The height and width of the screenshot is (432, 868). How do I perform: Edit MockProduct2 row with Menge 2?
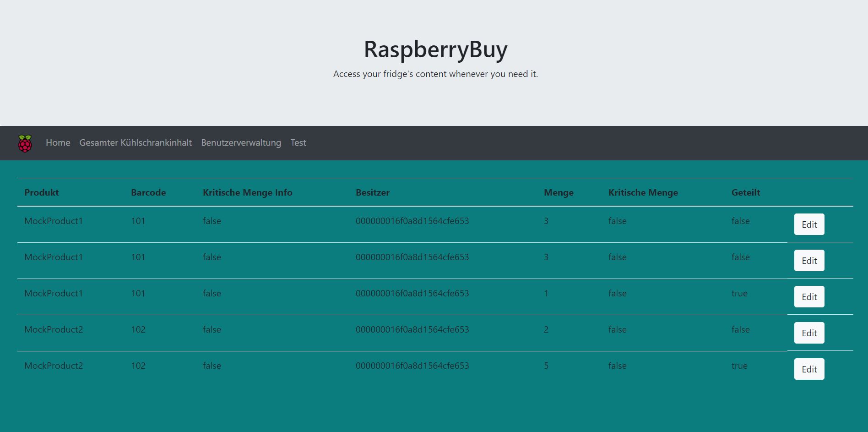pyautogui.click(x=809, y=333)
